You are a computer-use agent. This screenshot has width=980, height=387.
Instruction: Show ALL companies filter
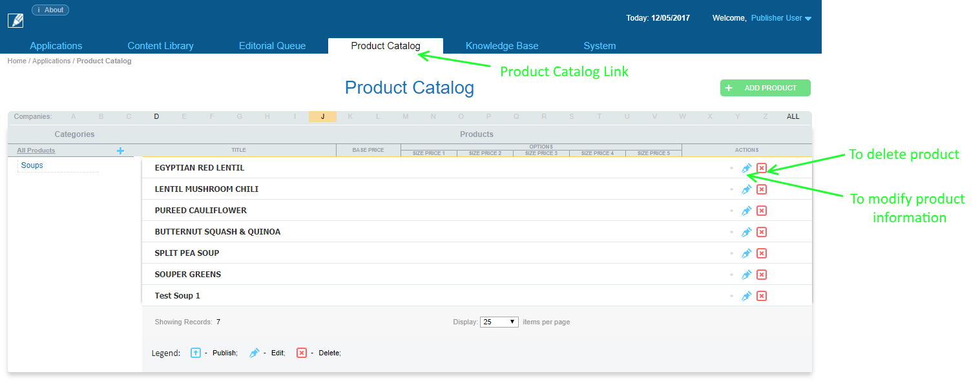[x=793, y=117]
